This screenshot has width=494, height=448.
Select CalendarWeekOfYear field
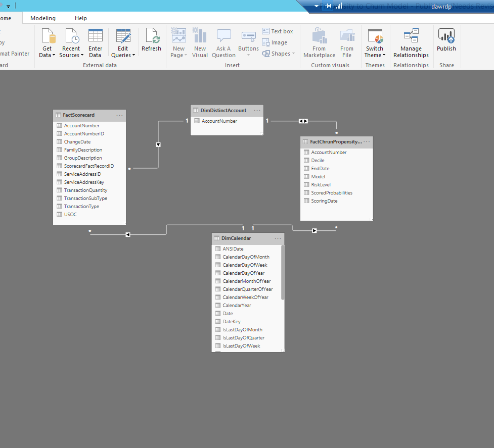[246, 297]
